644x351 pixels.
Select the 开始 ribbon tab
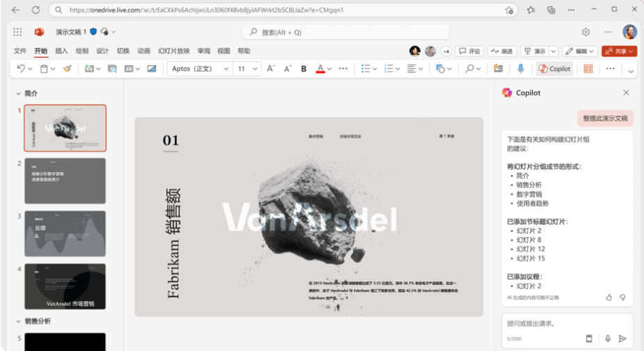[x=40, y=51]
